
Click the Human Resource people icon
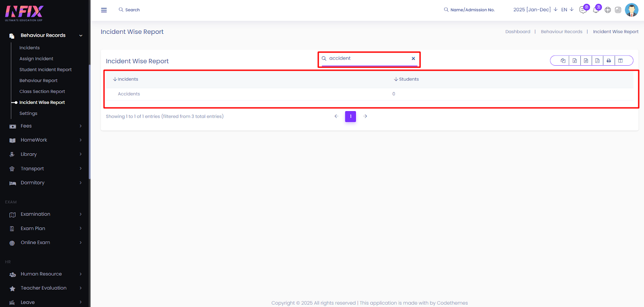(x=12, y=274)
